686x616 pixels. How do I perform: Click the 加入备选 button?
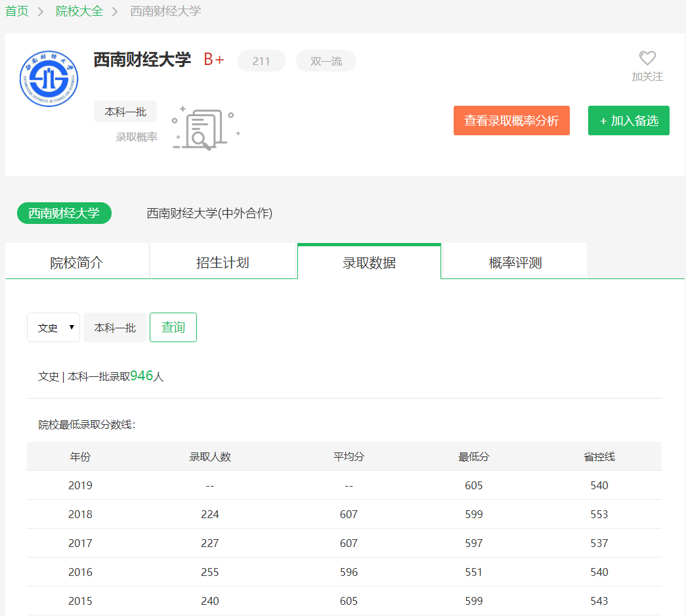(628, 121)
